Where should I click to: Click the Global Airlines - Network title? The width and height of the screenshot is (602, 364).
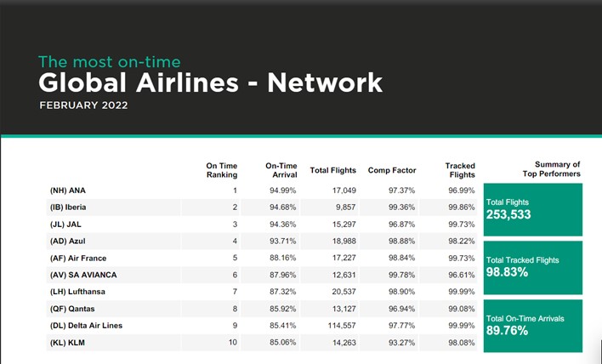point(210,83)
